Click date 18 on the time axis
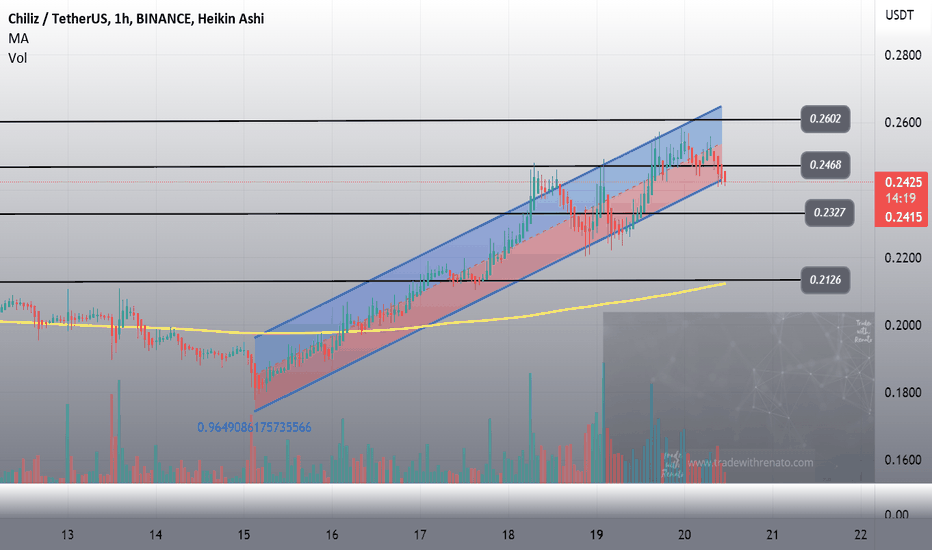932x550 pixels. click(x=508, y=535)
